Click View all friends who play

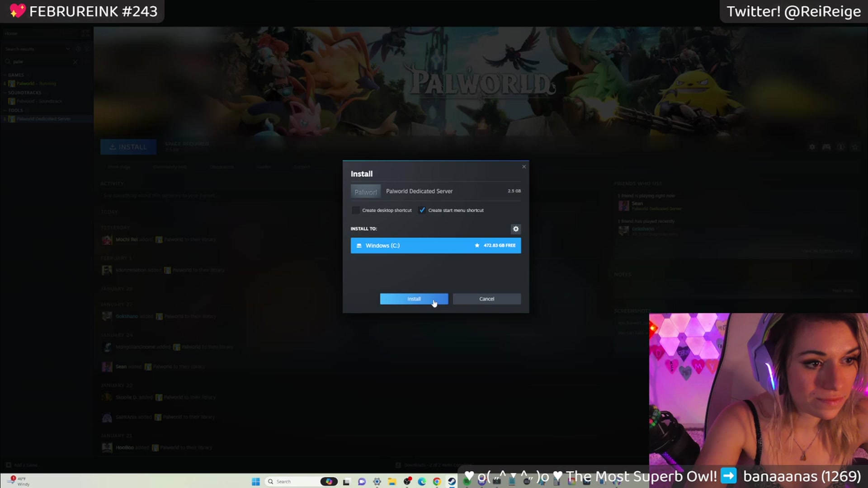click(x=827, y=251)
